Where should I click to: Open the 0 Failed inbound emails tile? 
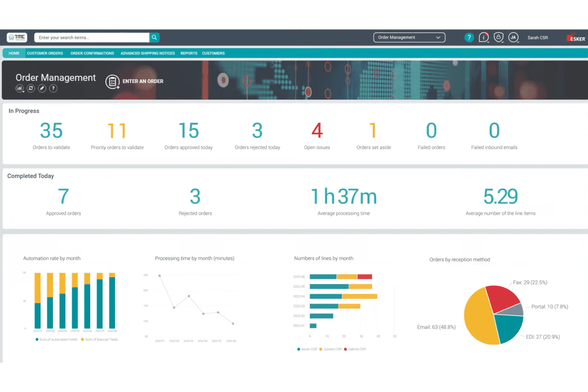click(x=494, y=136)
